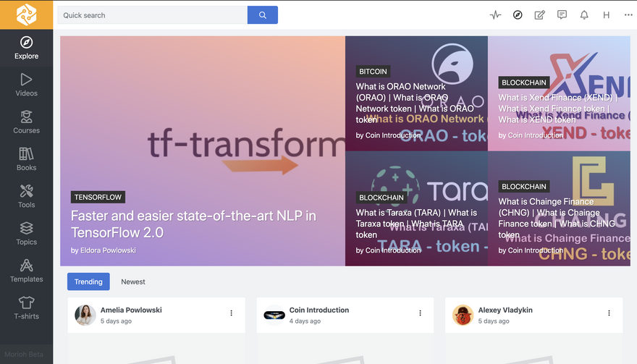This screenshot has height=364, width=637.
Task: Click the write post pencil icon
Action: (539, 15)
